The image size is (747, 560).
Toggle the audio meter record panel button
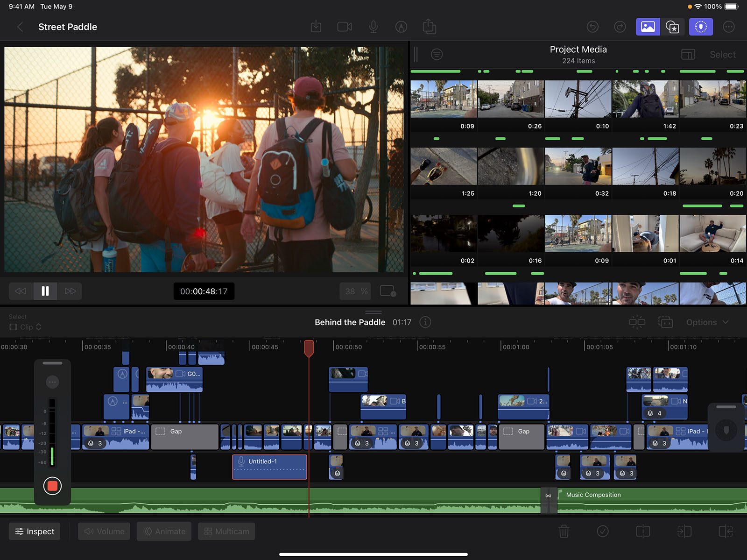(x=701, y=27)
